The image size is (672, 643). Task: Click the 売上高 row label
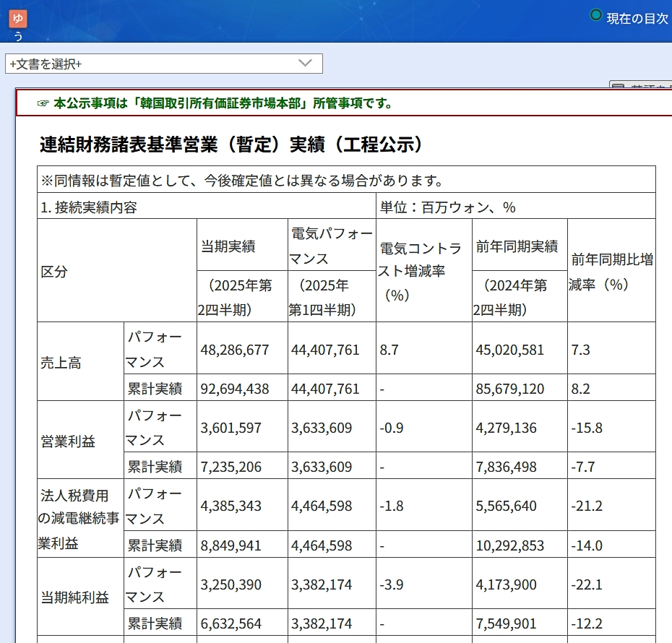(61, 363)
